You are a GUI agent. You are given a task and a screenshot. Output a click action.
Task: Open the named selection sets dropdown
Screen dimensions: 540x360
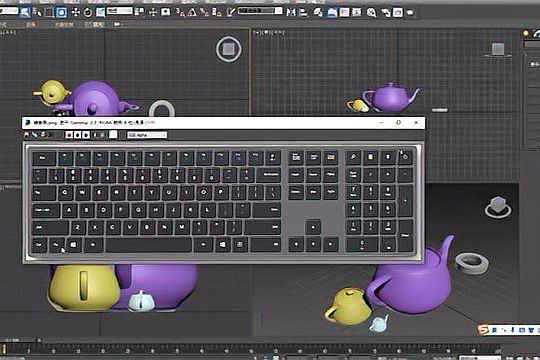click(260, 11)
